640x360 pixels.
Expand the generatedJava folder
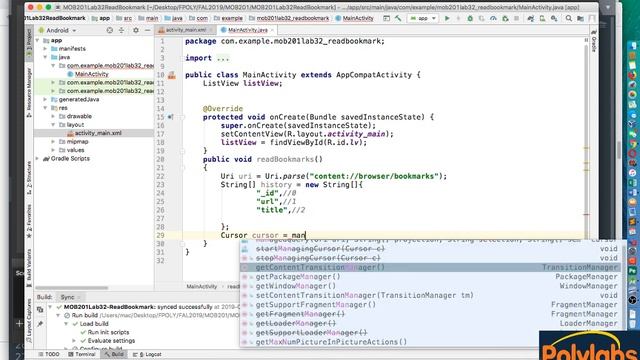pyautogui.click(x=45, y=99)
